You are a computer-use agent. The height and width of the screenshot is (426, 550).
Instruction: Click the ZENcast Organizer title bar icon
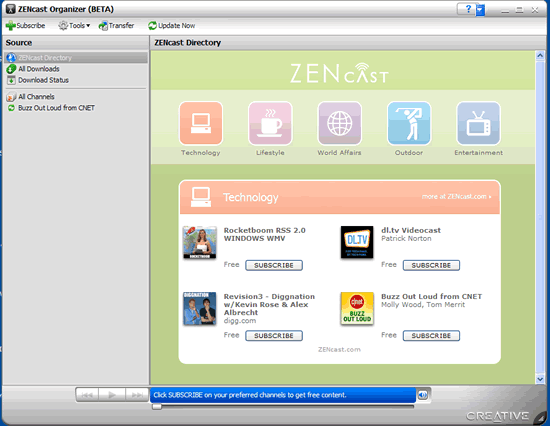pos(11,9)
